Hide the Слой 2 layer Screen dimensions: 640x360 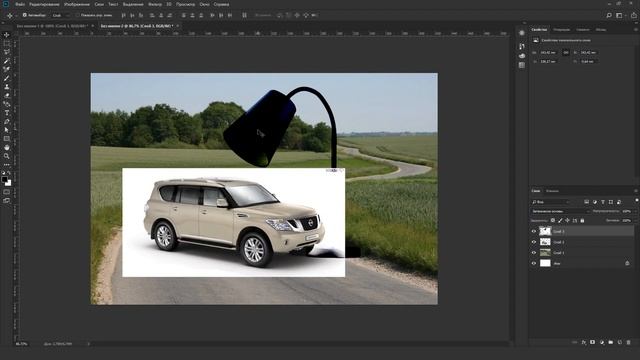(x=533, y=242)
